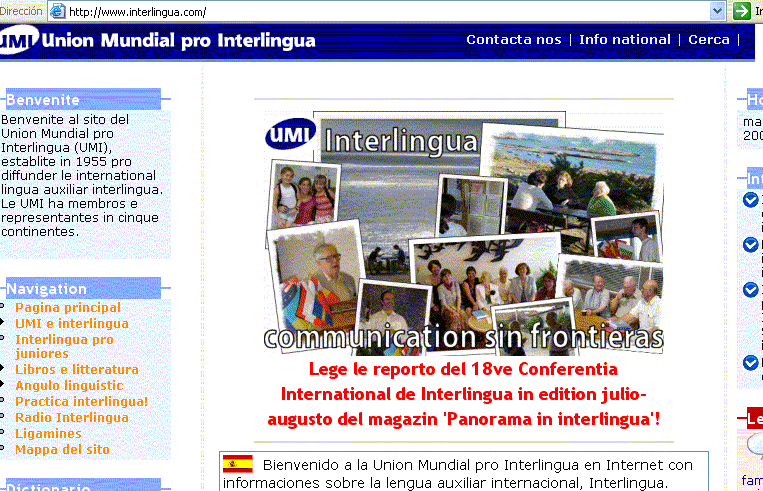Open the Radio Interlingua link
Screen dimensions: 763x491
[72, 418]
